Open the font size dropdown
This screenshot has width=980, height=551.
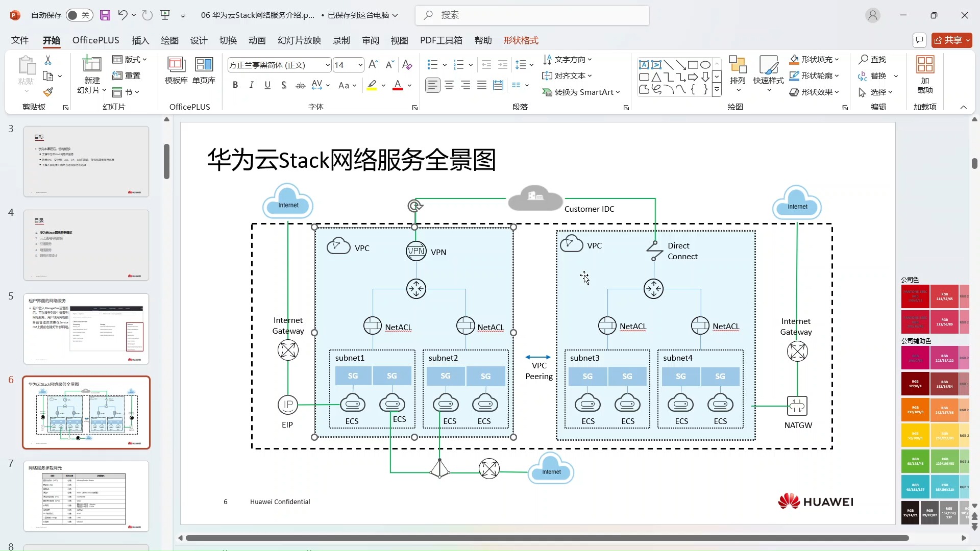tap(360, 65)
